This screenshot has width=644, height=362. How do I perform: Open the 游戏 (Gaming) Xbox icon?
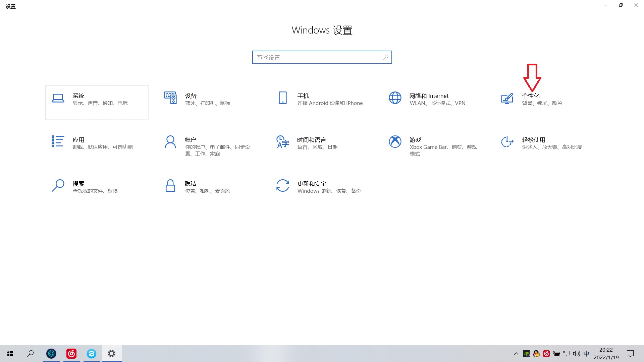coord(395,141)
